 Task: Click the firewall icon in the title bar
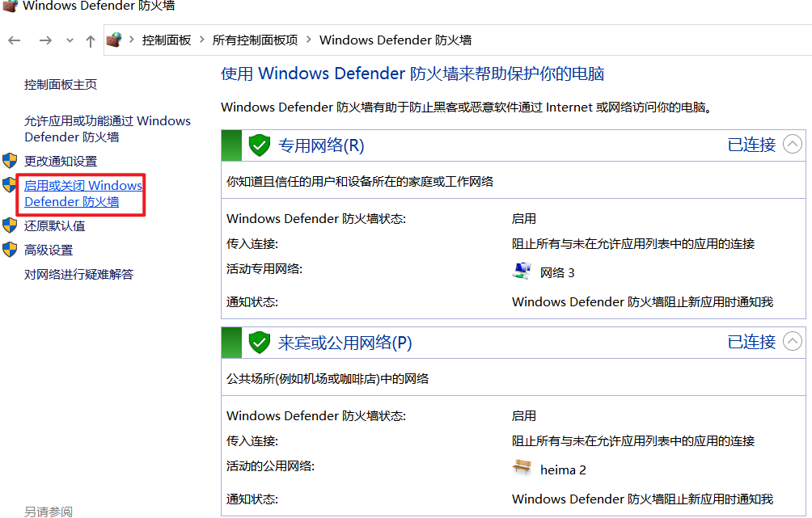click(x=10, y=6)
